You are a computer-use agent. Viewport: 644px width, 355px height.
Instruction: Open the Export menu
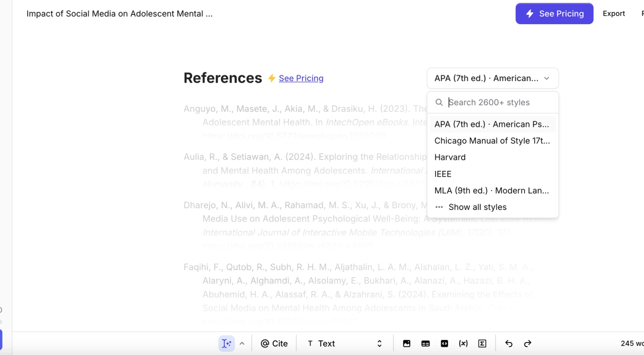click(x=614, y=14)
